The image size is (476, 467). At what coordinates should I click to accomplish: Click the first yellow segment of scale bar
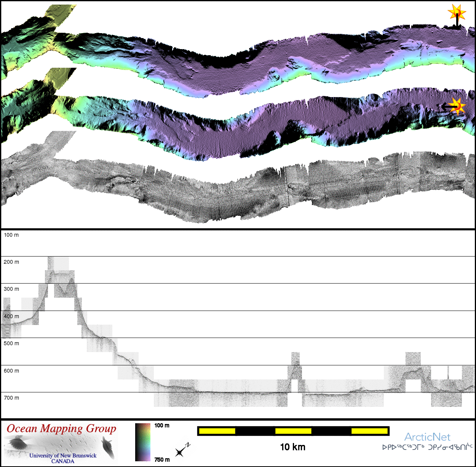[217, 431]
